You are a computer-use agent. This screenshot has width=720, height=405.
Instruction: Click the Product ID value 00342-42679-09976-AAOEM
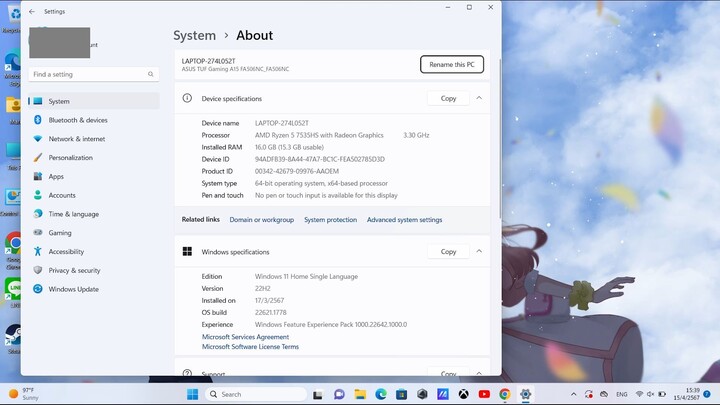click(x=297, y=171)
